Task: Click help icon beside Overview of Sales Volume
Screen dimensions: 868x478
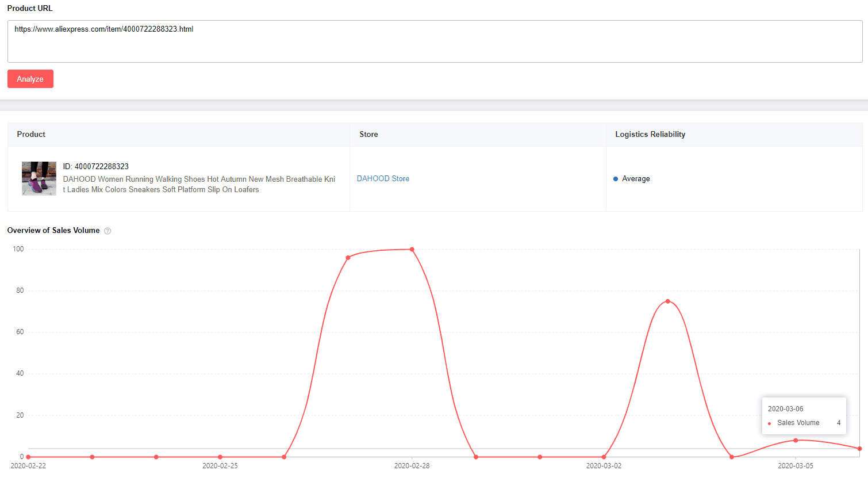Action: (107, 231)
